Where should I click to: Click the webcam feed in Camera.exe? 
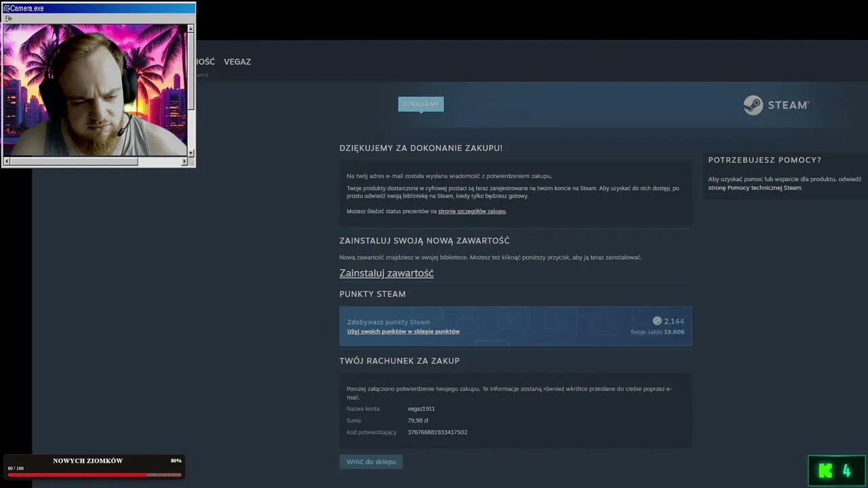[x=95, y=90]
